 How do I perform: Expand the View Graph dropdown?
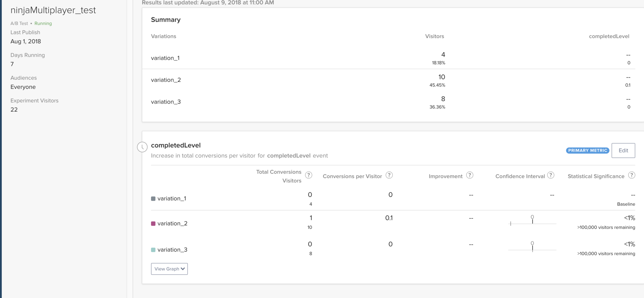point(169,269)
